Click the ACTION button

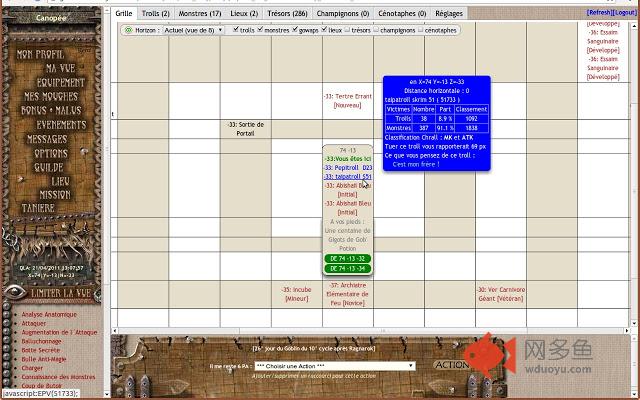(450, 365)
